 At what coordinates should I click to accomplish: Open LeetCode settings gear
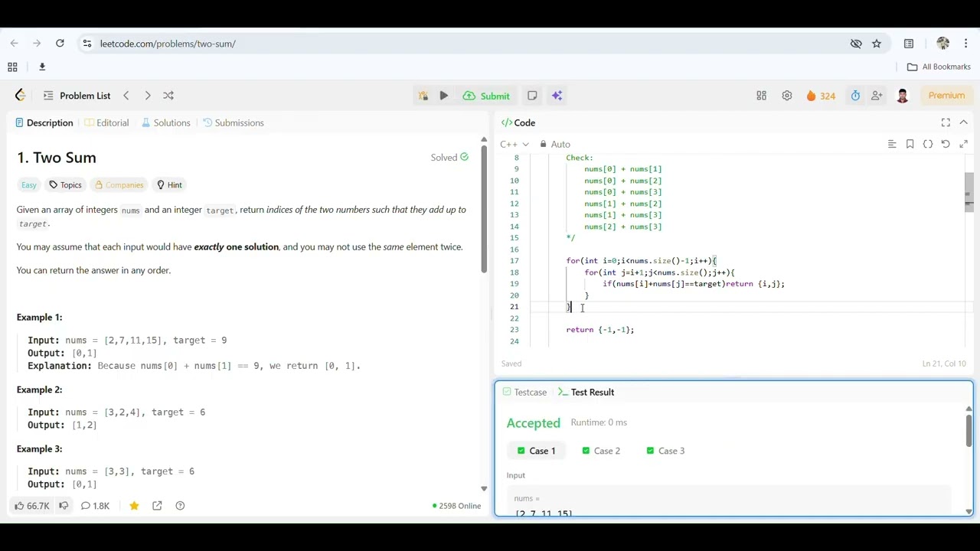pos(786,96)
